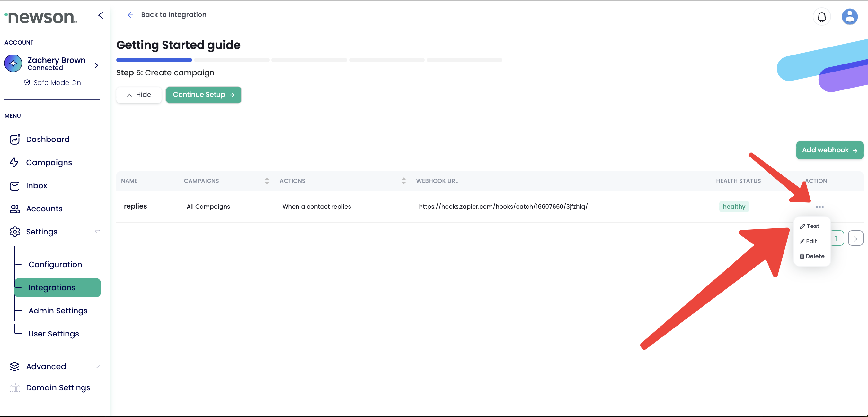Open Inbox via the envelope icon
This screenshot has height=417, width=868.
[14, 186]
